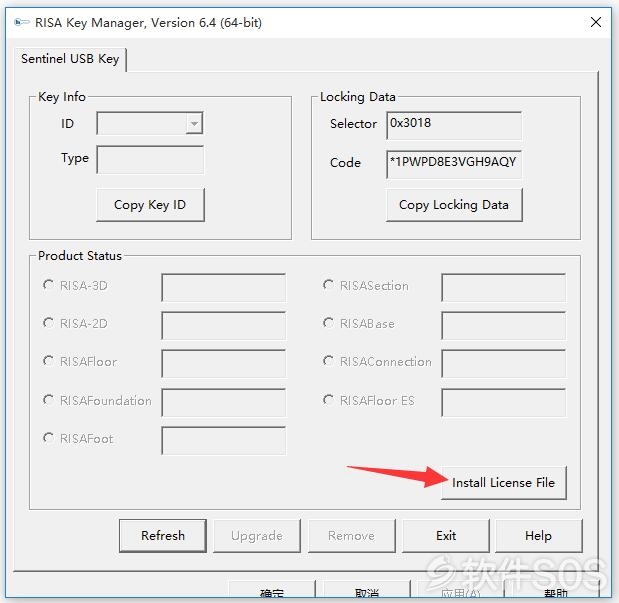Viewport: 619px width, 603px height.
Task: Open the Key Info ID dropdown
Action: tap(194, 123)
